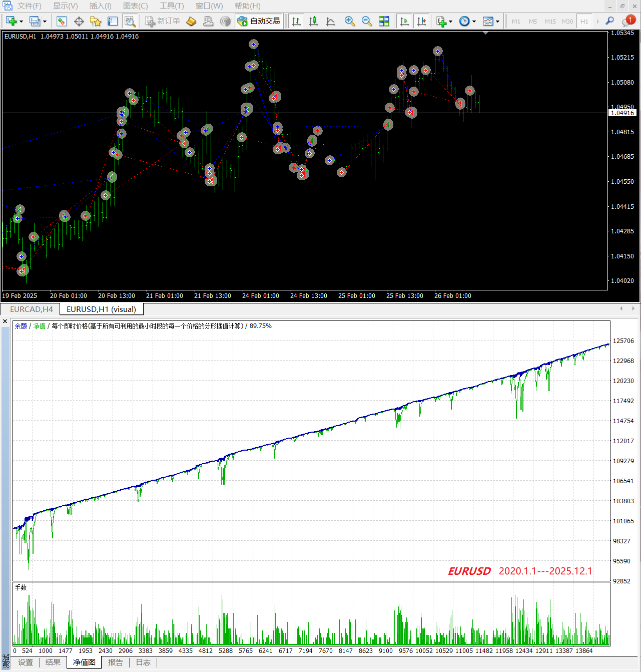This screenshot has width=641, height=672.
Task: Click the tile windows icon
Action: [x=384, y=21]
